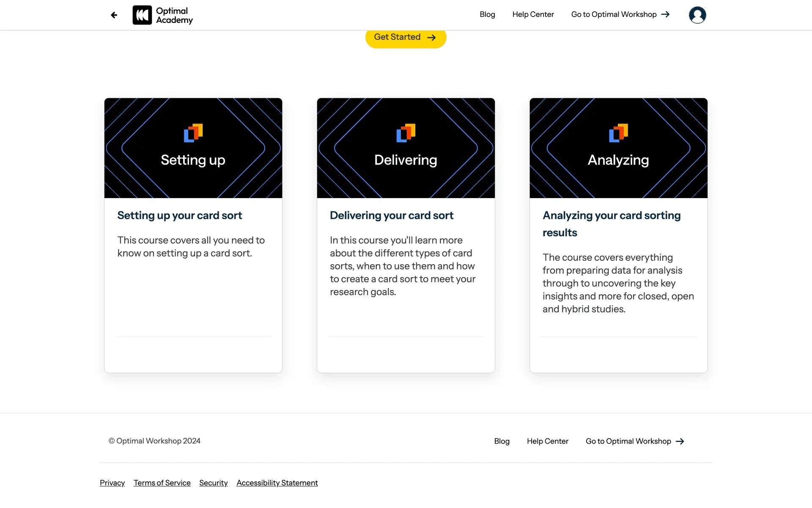Open Help Center in the top navigation
The width and height of the screenshot is (812, 508).
[533, 14]
